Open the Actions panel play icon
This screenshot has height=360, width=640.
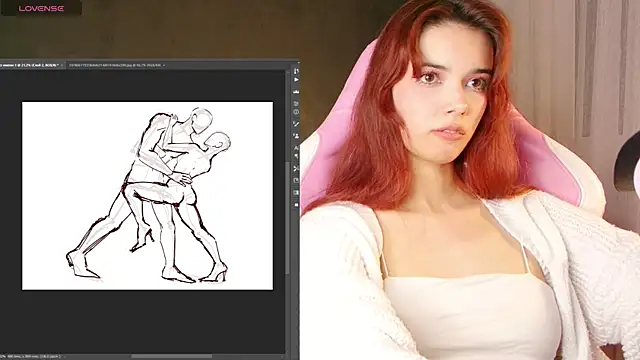point(296,80)
